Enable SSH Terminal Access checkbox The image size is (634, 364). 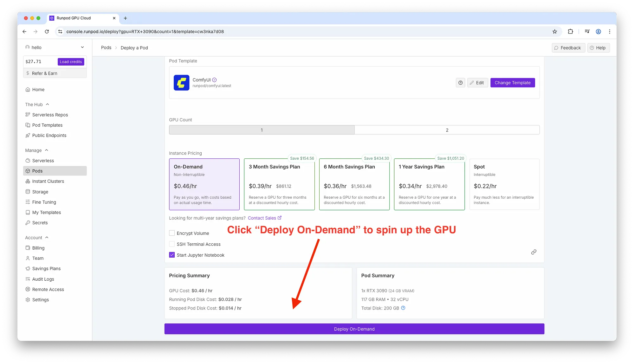click(172, 244)
